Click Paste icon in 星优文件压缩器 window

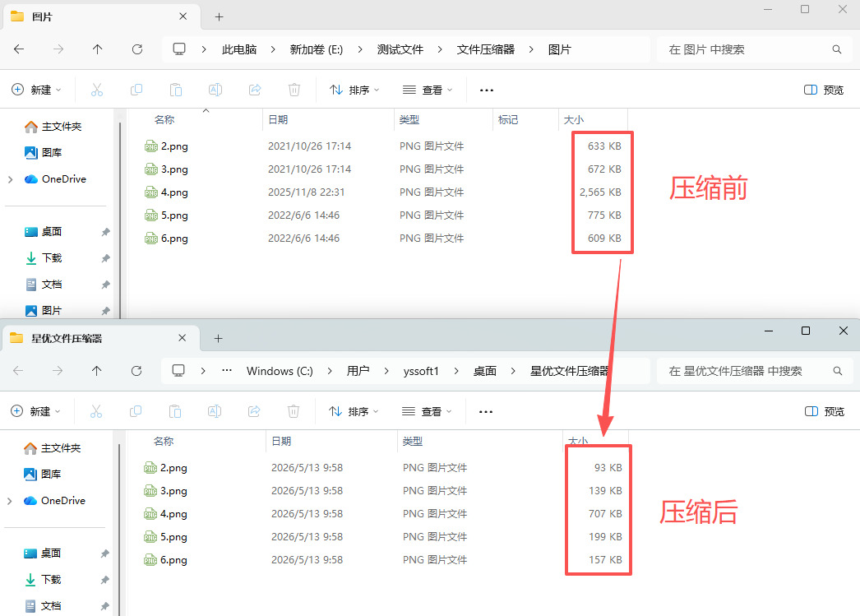pos(175,411)
